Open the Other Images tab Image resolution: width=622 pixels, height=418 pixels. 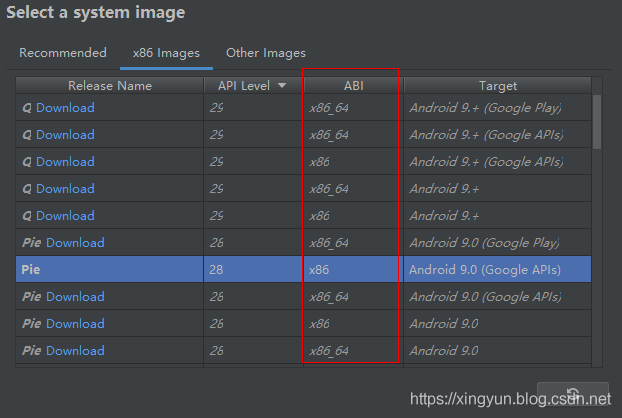pyautogui.click(x=265, y=53)
